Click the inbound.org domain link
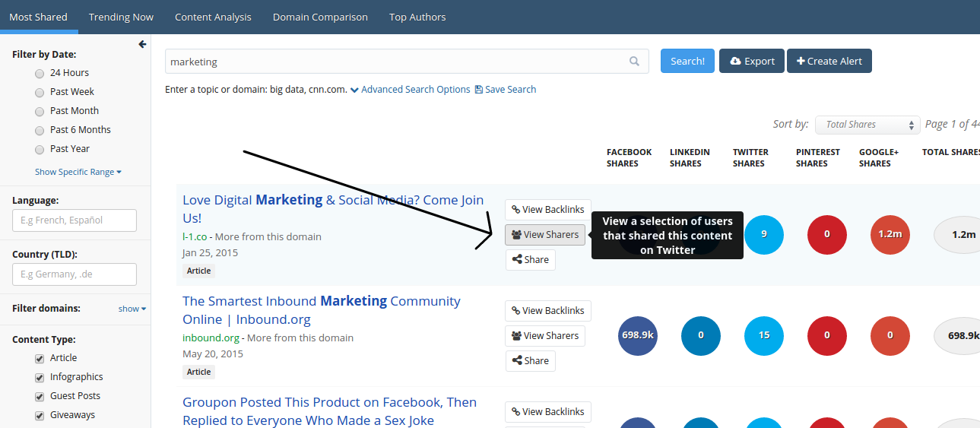 (x=211, y=338)
